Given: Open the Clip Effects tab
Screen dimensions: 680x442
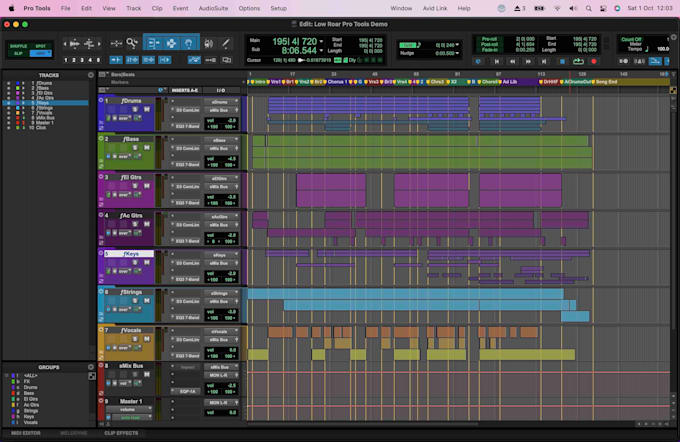Looking at the screenshot, I should pos(121,433).
